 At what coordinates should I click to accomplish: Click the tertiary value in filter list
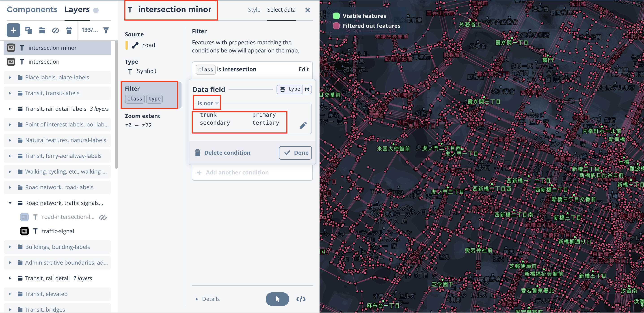click(x=266, y=123)
